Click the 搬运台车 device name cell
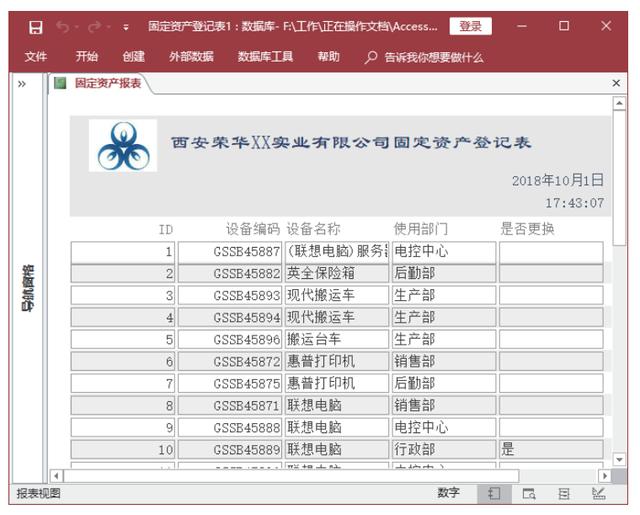This screenshot has width=640, height=515. pos(337,340)
